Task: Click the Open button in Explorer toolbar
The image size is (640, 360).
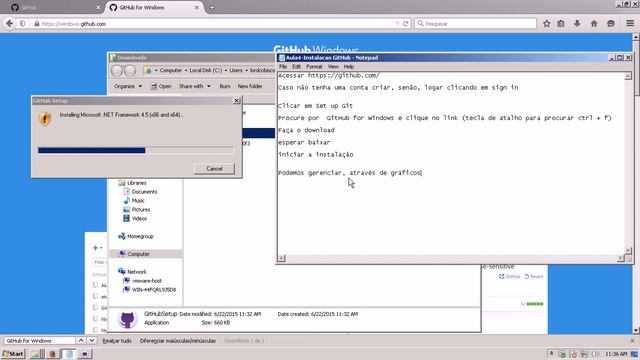Action: pyautogui.click(x=161, y=86)
